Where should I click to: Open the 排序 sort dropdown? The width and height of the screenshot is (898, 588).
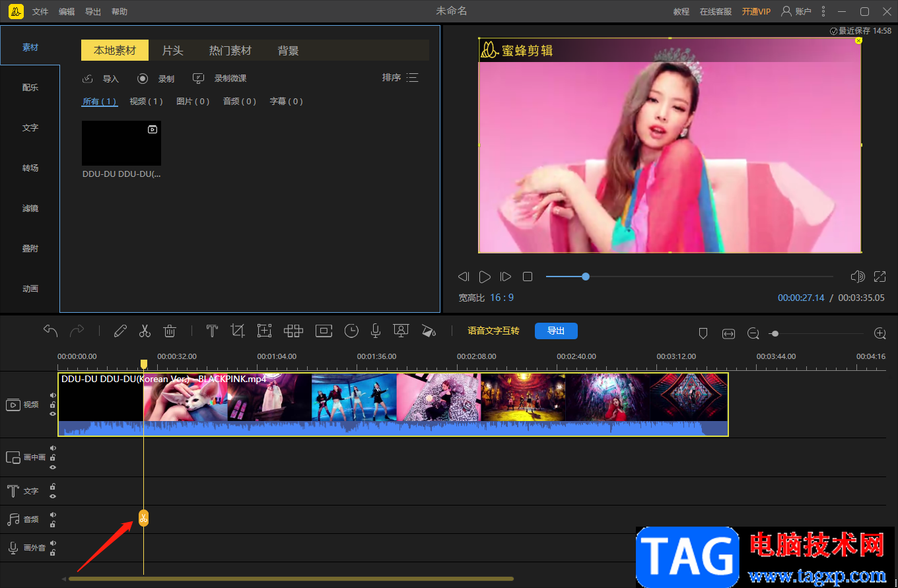pos(400,78)
